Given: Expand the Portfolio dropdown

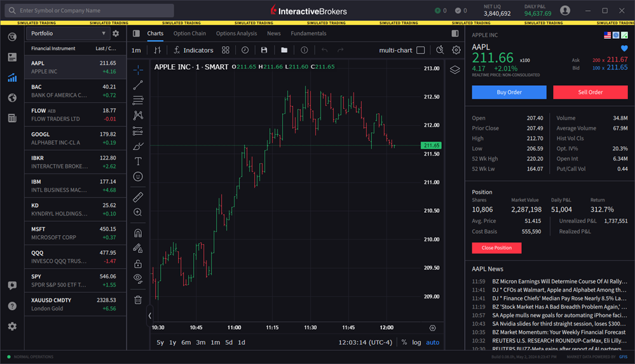Looking at the screenshot, I should pyautogui.click(x=67, y=34).
